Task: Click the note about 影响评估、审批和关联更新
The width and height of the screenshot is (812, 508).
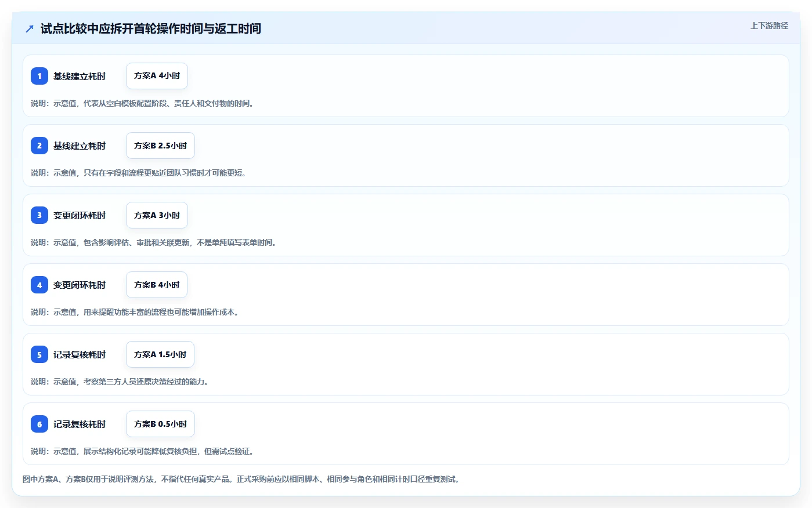Action: click(x=154, y=242)
